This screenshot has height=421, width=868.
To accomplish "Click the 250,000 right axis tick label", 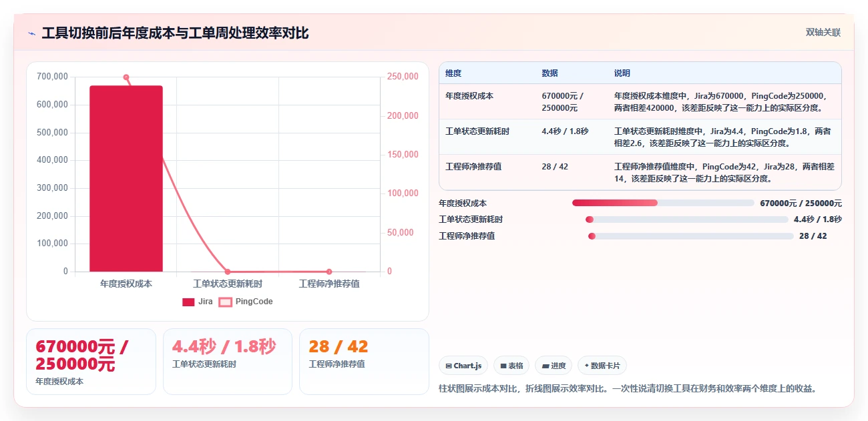I will [403, 77].
